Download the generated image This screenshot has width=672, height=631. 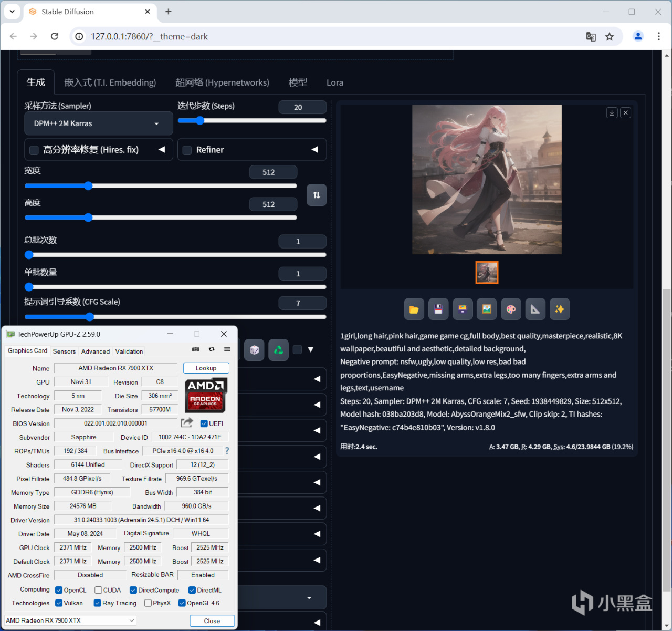(612, 113)
